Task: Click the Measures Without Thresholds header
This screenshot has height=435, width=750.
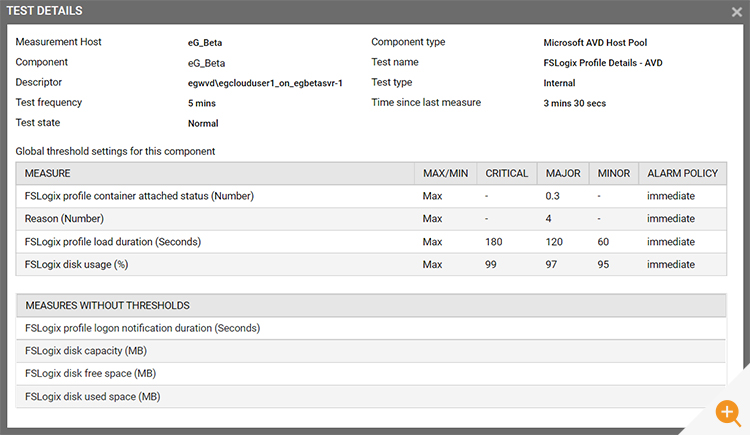Action: click(371, 305)
